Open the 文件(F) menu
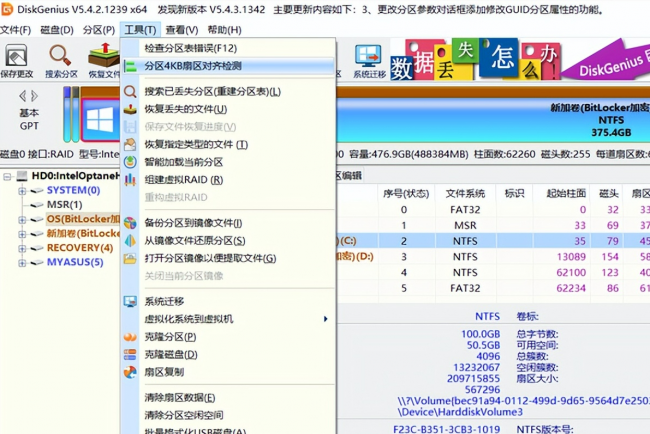 (x=15, y=30)
